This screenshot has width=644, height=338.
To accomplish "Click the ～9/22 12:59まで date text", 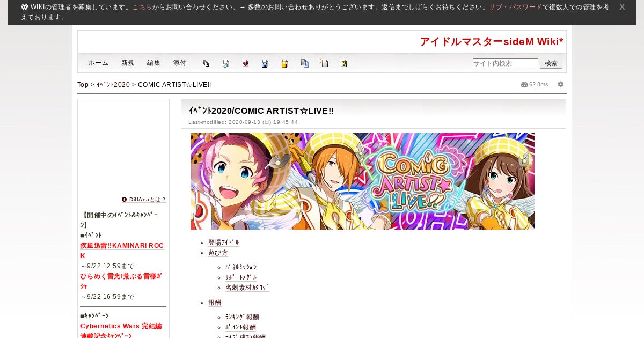I will coord(107,266).
